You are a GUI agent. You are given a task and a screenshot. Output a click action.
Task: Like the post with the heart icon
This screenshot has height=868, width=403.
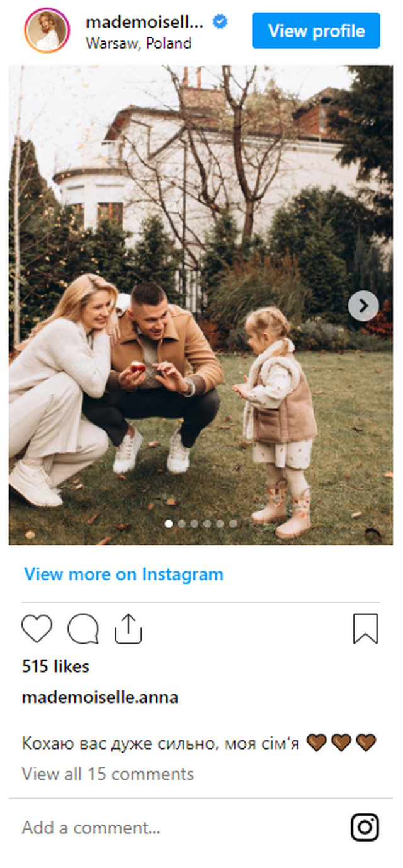(37, 629)
